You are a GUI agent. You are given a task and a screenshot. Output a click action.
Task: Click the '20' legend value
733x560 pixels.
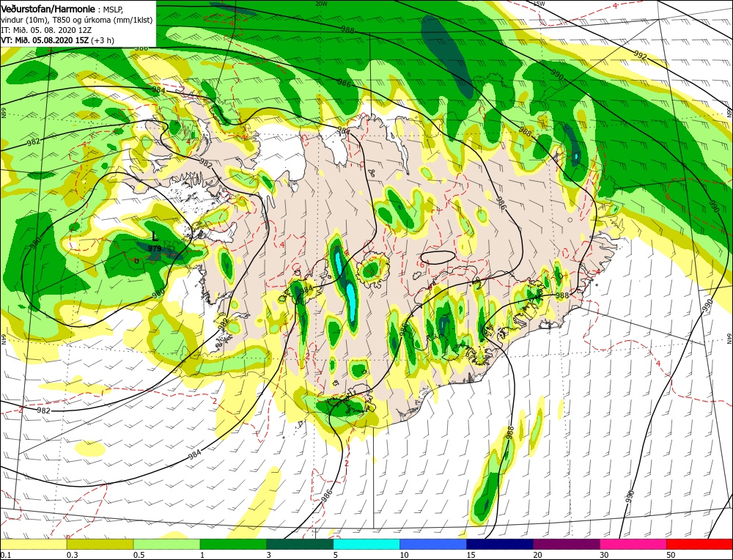click(538, 555)
